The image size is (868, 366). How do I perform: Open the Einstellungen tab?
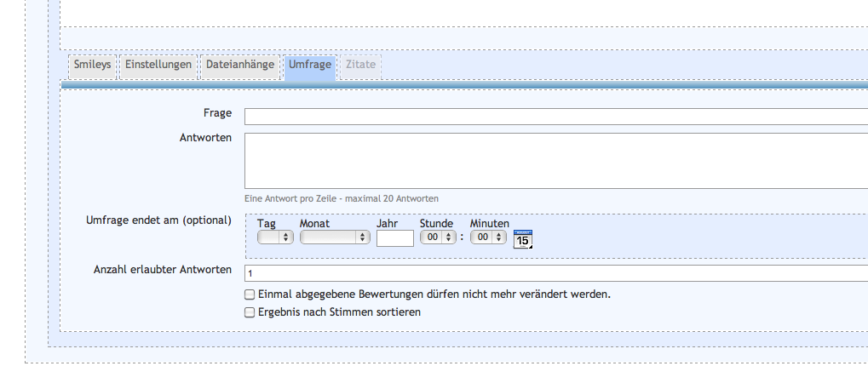click(x=158, y=65)
